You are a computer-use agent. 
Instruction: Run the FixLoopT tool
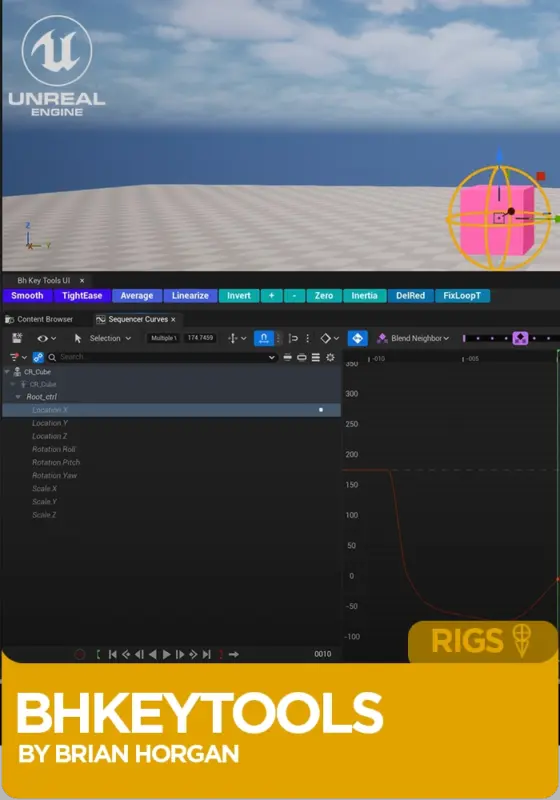pos(462,296)
